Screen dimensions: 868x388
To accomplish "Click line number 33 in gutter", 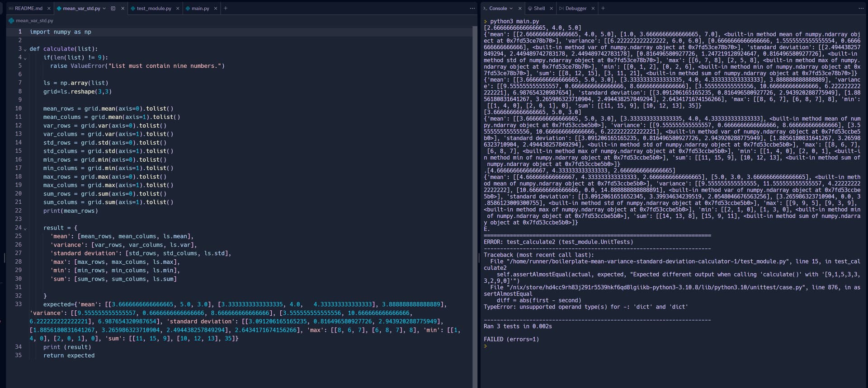I will pyautogui.click(x=18, y=304).
